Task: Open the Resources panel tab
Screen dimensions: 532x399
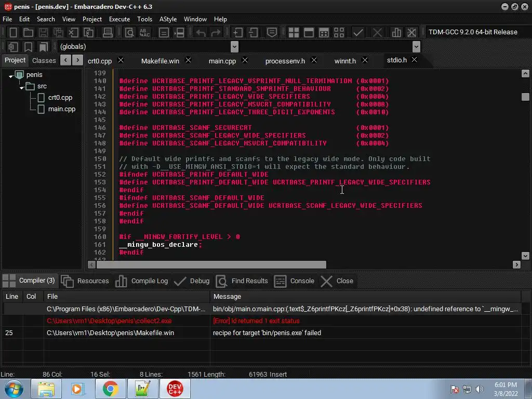Action: tap(85, 281)
